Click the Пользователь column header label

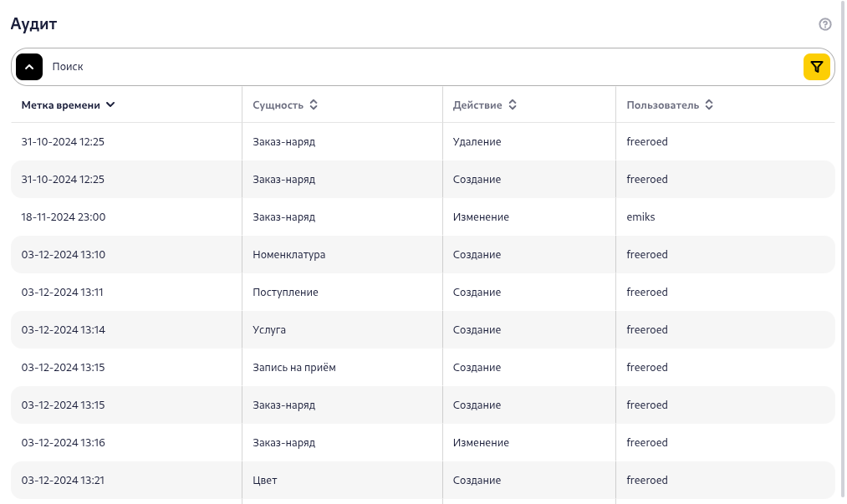click(662, 105)
